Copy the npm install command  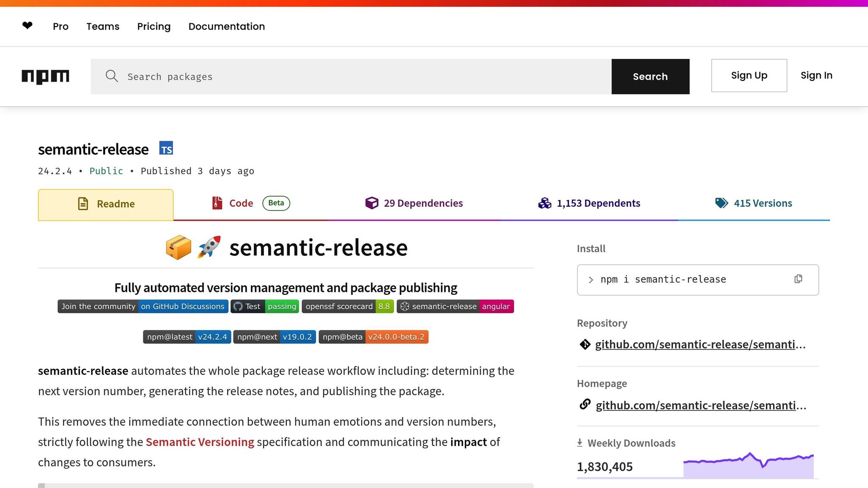(x=798, y=279)
